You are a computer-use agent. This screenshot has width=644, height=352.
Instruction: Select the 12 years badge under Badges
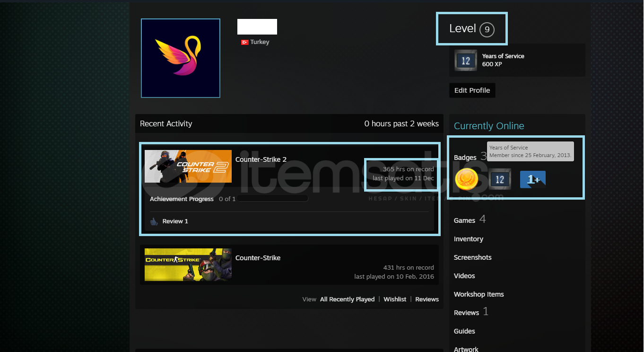(x=499, y=179)
